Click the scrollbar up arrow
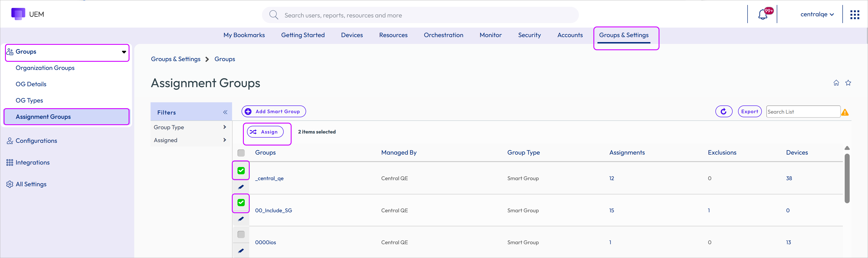The width and height of the screenshot is (868, 258). click(x=847, y=148)
